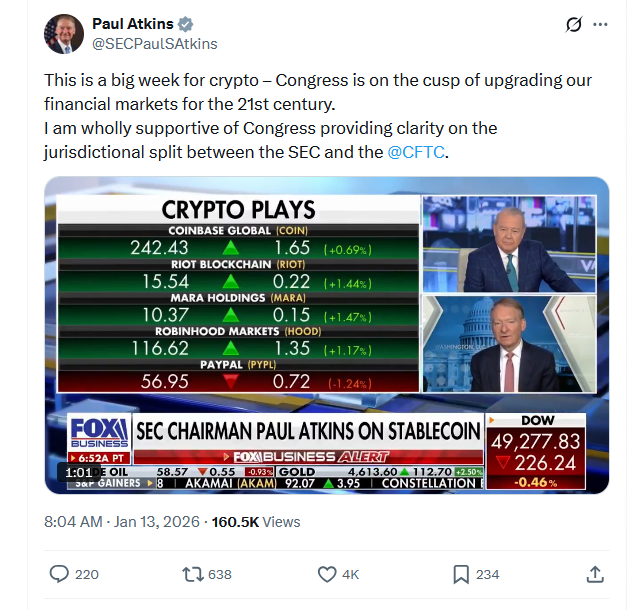Click the 1:01 video duration badge

[x=79, y=472]
